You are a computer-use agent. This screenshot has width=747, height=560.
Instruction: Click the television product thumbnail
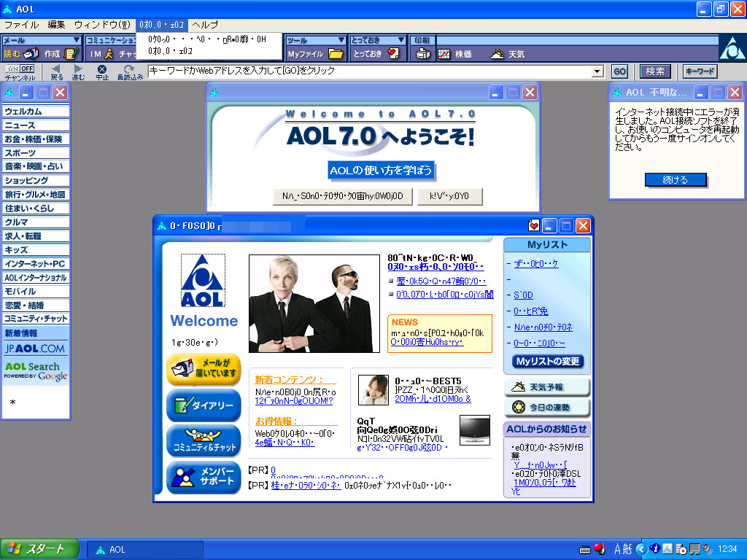pyautogui.click(x=474, y=430)
